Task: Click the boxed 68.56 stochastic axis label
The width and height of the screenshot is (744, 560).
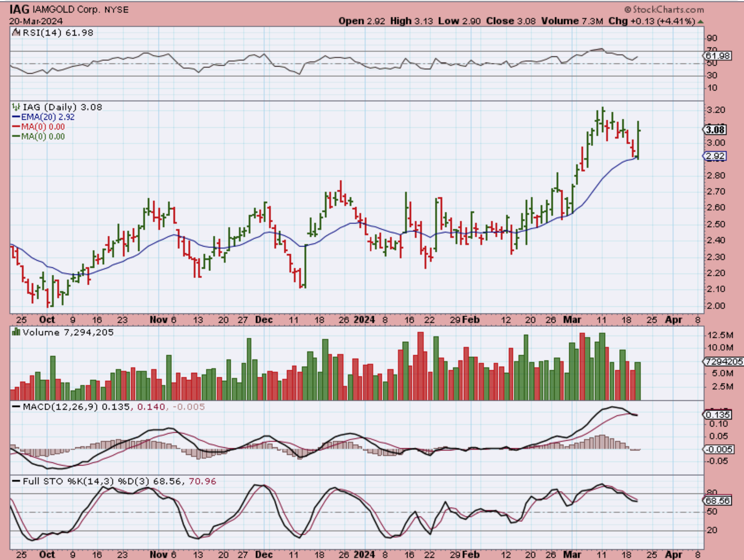Action: [x=718, y=501]
